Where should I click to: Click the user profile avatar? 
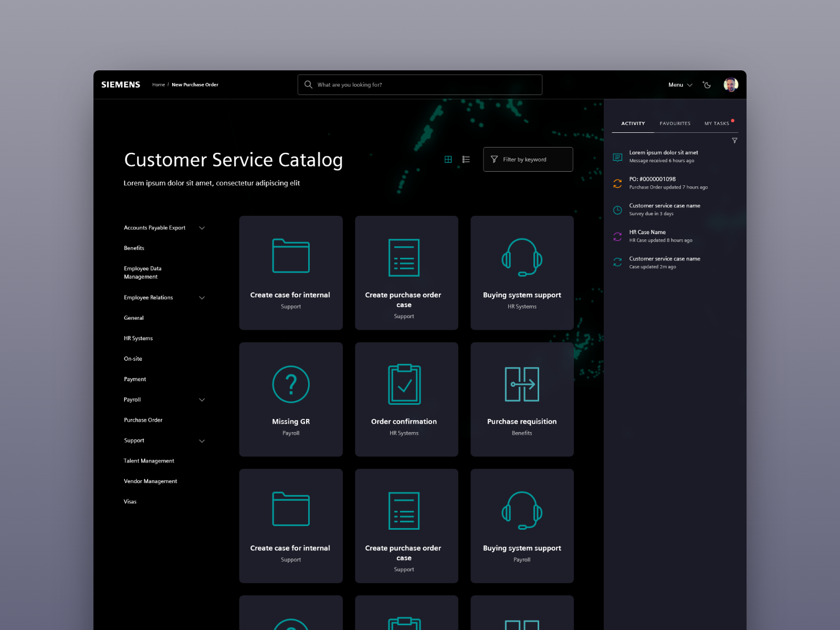pos(730,84)
